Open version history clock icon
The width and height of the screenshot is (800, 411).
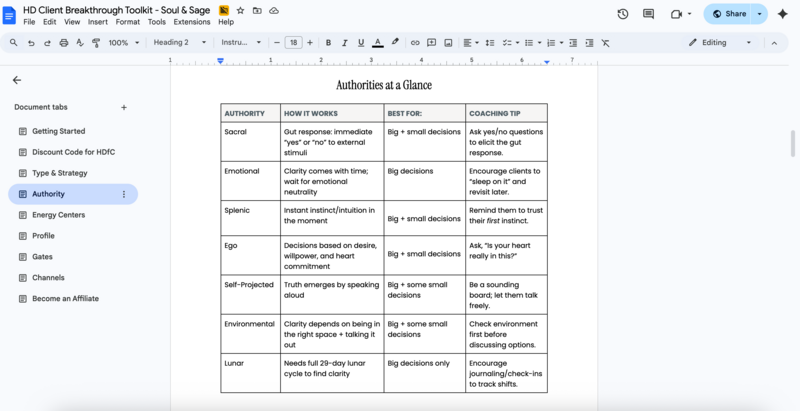623,14
